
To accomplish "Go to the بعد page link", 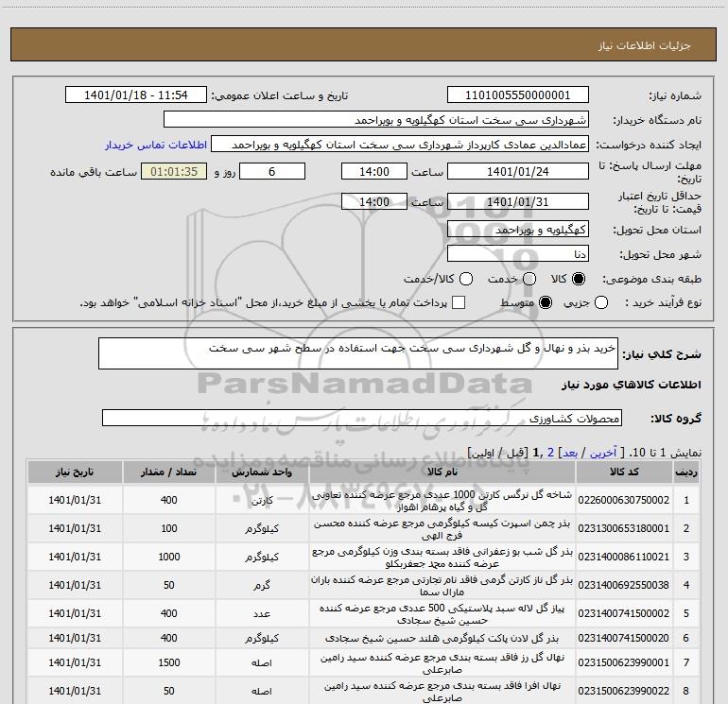I will (x=570, y=453).
